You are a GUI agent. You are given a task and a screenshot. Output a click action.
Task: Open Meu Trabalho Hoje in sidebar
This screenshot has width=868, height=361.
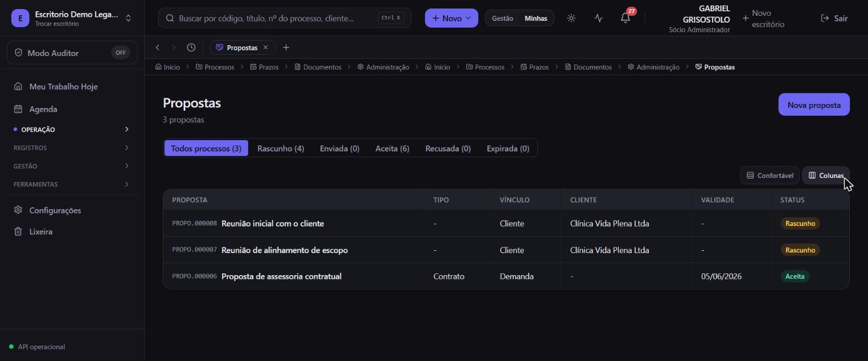(x=72, y=86)
